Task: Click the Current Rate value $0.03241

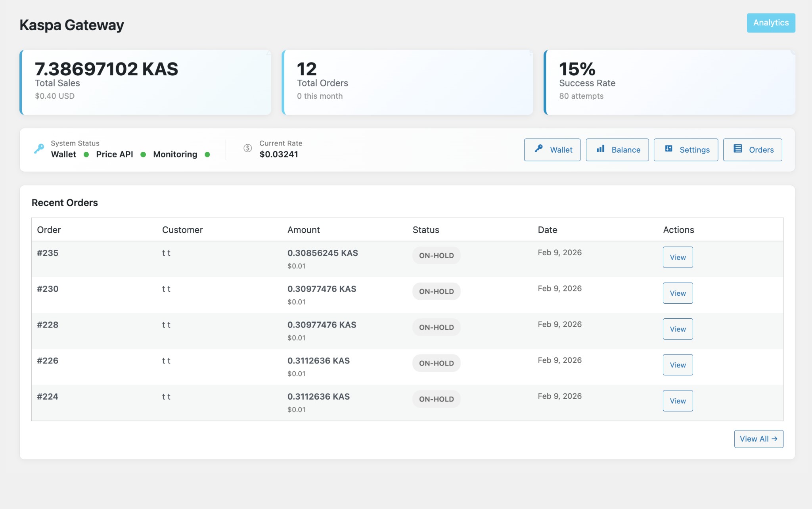Action: (x=279, y=154)
